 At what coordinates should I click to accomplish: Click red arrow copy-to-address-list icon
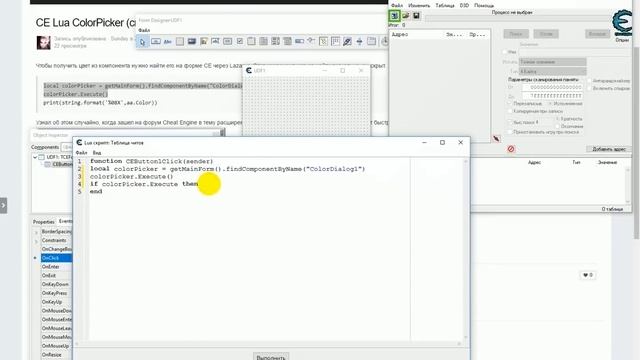pos(496,139)
